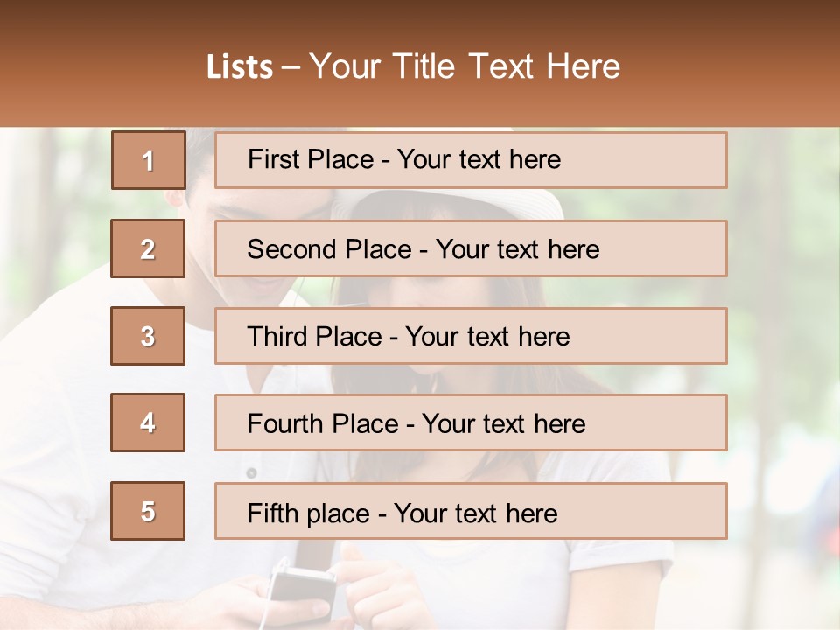
Task: Click the Fourth Place text bar
Action: pyautogui.click(x=471, y=423)
